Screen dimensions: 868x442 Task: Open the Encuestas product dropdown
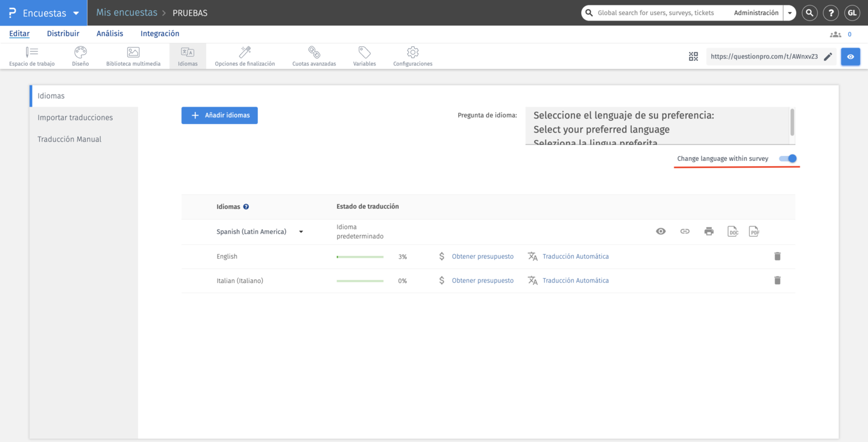tap(76, 13)
